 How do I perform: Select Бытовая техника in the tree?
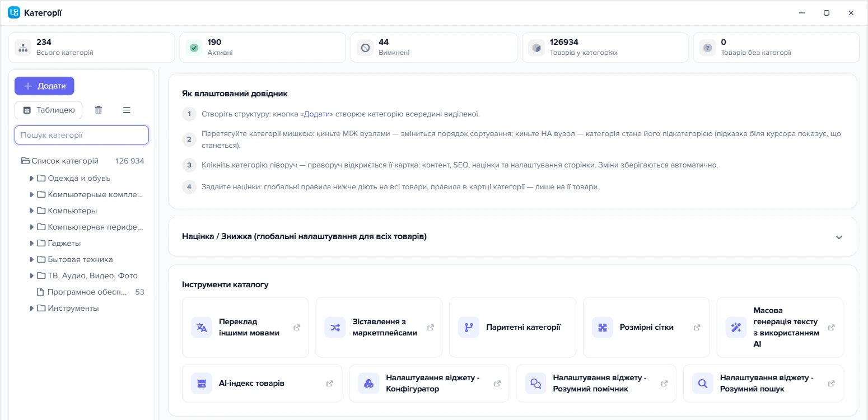[80, 260]
